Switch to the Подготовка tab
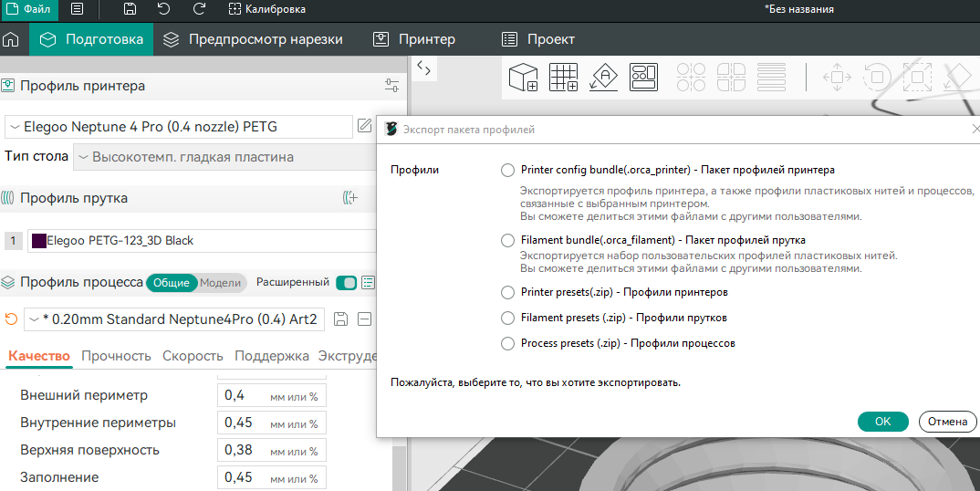Screen dimensions: 980x491 pyautogui.click(x=91, y=39)
